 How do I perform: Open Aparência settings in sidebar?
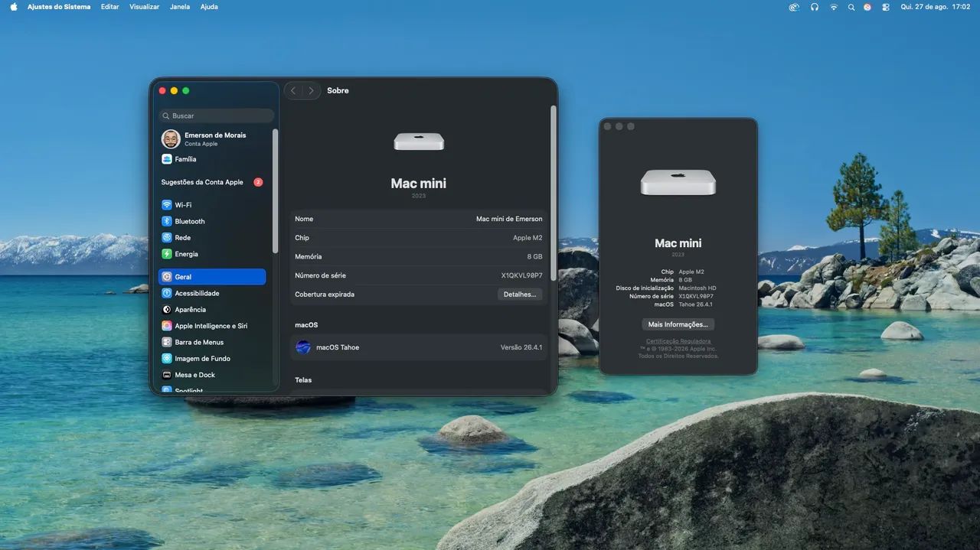(212, 310)
